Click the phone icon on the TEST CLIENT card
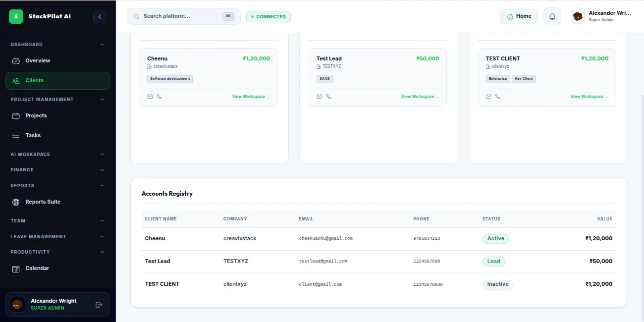 tap(498, 97)
